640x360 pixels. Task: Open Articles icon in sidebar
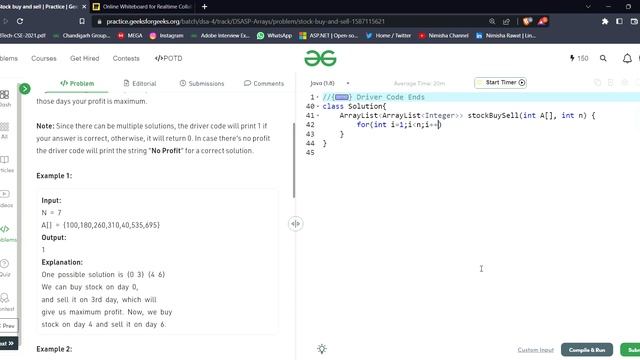5,164
